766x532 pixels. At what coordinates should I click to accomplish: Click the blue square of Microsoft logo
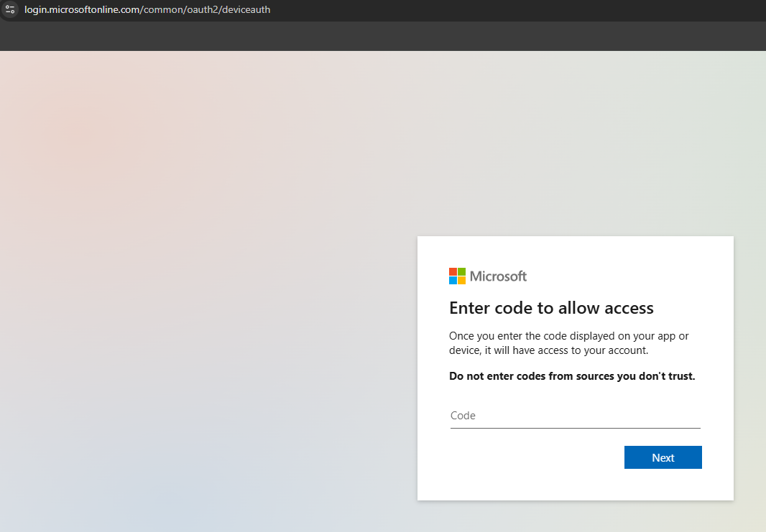coord(453,281)
